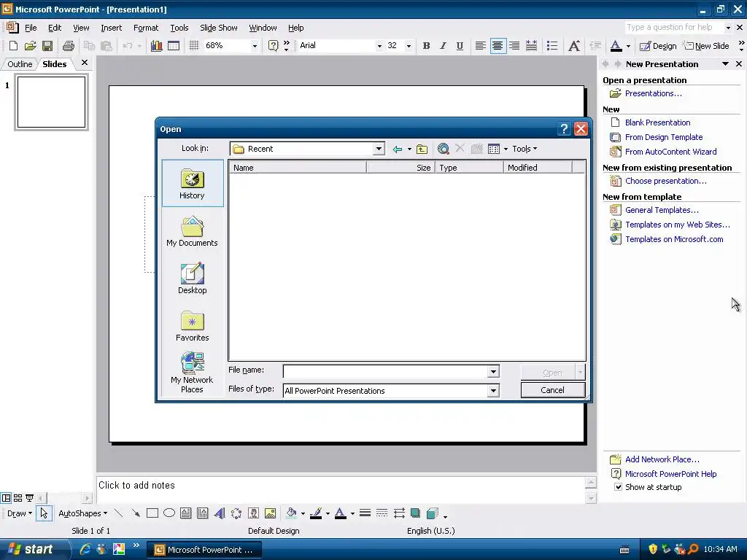Toggle Show at startup checkbox
Viewport: 747px width, 560px height.
tap(618, 487)
